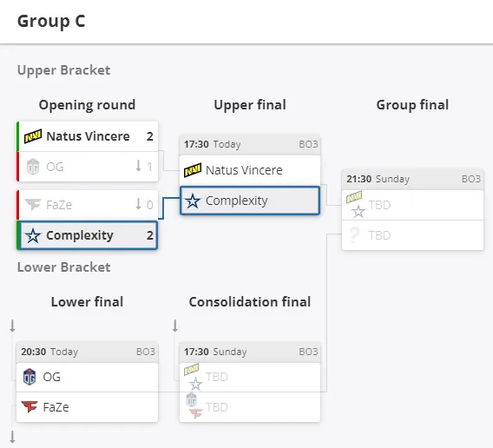This screenshot has width=493, height=448.
Task: Open the 17:30 Sunday Consolidation final header
Action: tap(250, 352)
